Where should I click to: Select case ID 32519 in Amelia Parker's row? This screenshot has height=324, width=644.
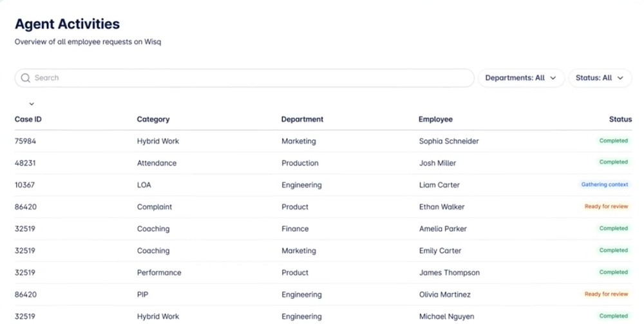pos(25,229)
